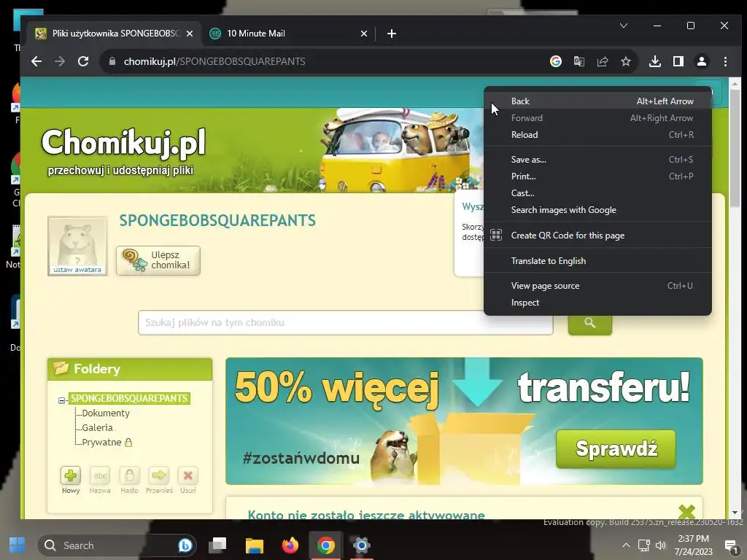Image resolution: width=747 pixels, height=560 pixels.
Task: Click the green magnifier search button
Action: 589,323
